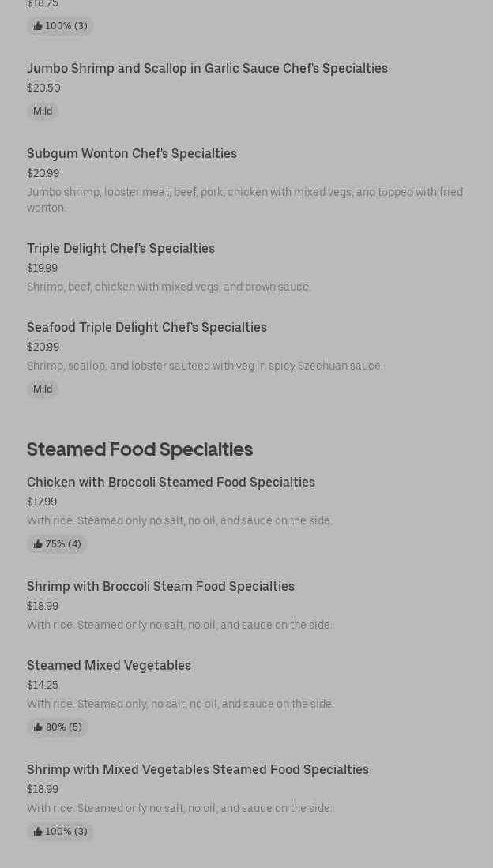
Task: Click the $14.25 Steamed Mixed Vegetables price
Action: click(x=43, y=685)
